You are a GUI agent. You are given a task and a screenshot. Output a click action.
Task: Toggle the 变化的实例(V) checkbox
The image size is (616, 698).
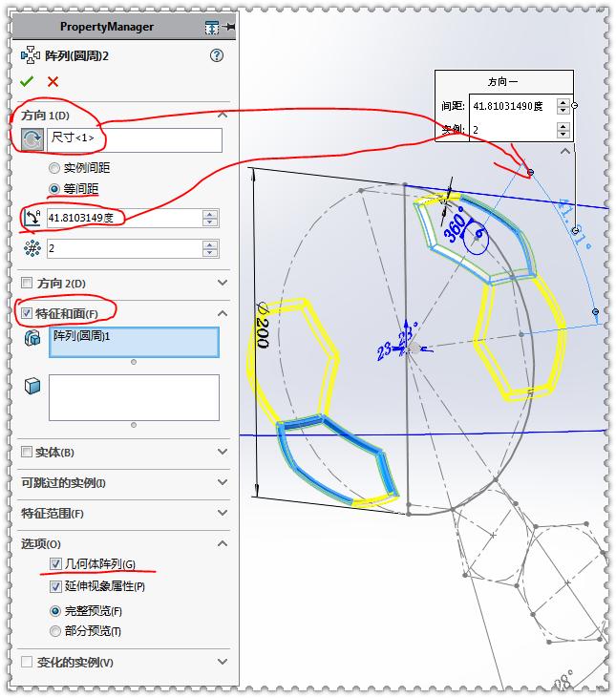click(x=27, y=662)
